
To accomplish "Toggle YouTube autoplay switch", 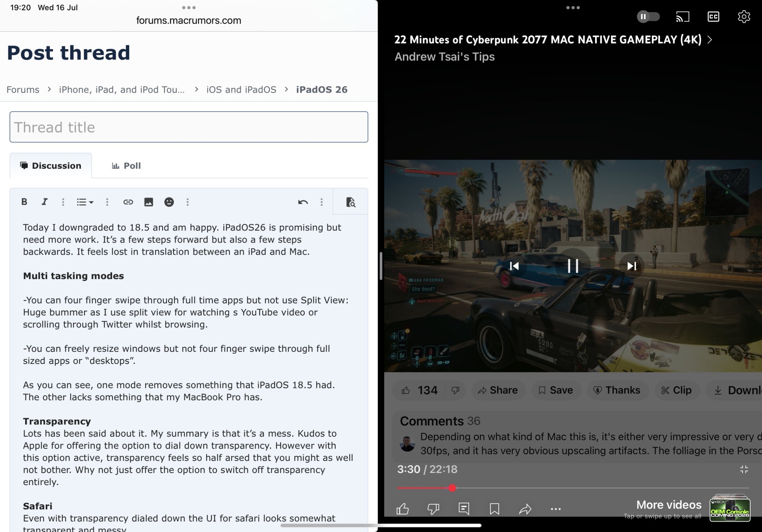I will pyautogui.click(x=648, y=17).
